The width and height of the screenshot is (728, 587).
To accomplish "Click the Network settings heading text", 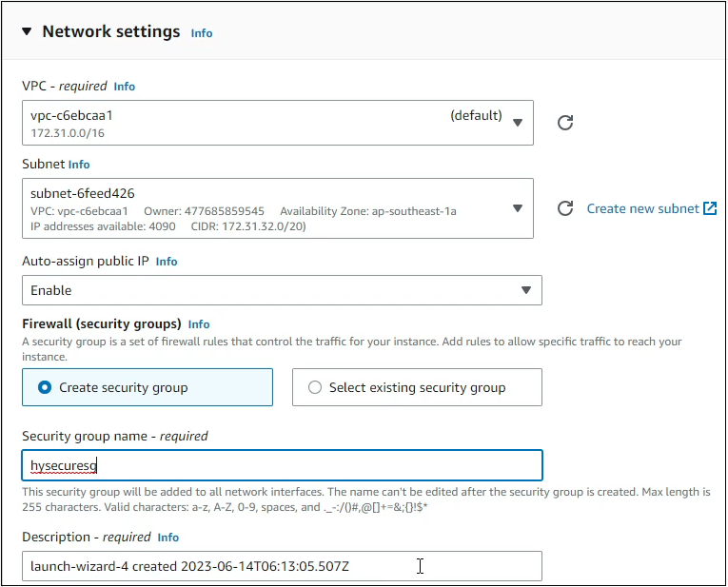I will [x=111, y=32].
